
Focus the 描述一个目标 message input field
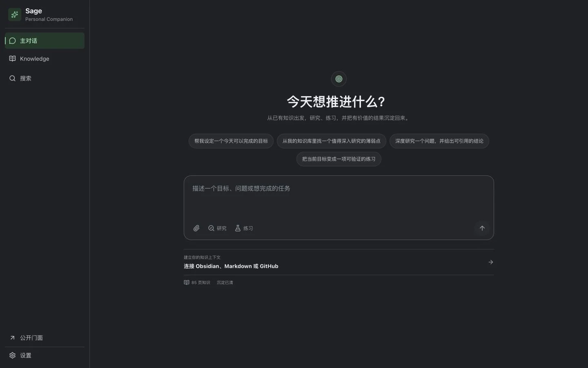339,199
